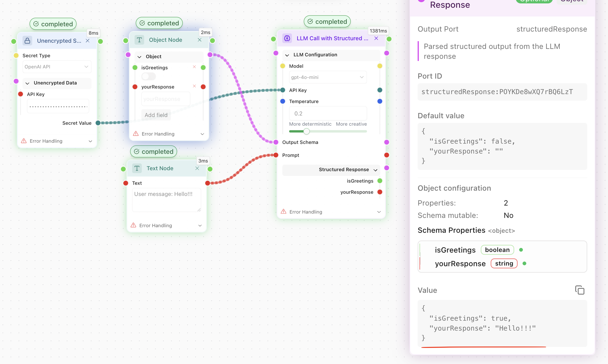Click the Text Node message text area
The image size is (608, 364).
coord(167,200)
